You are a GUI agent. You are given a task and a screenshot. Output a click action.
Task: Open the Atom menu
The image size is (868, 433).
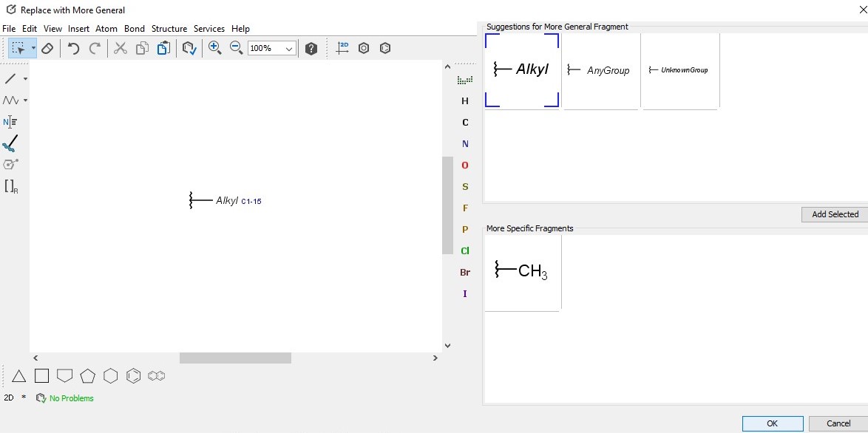coord(106,29)
